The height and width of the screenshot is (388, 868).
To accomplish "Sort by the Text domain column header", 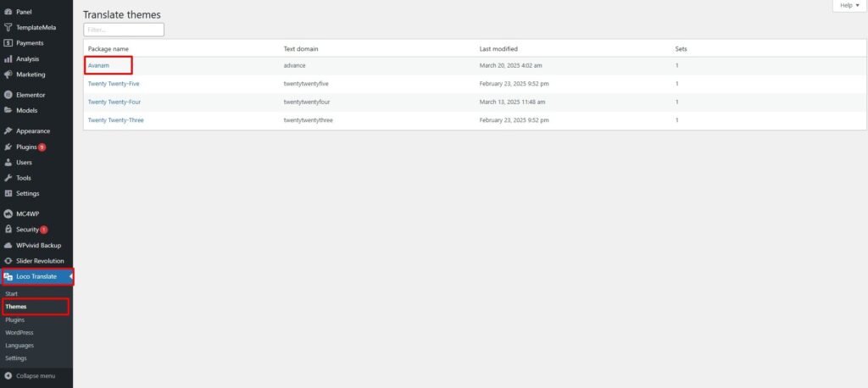I will 301,48.
